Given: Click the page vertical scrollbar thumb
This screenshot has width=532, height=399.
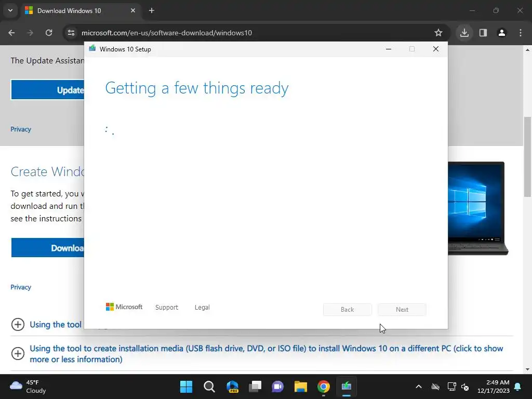Looking at the screenshot, I should point(527,157).
